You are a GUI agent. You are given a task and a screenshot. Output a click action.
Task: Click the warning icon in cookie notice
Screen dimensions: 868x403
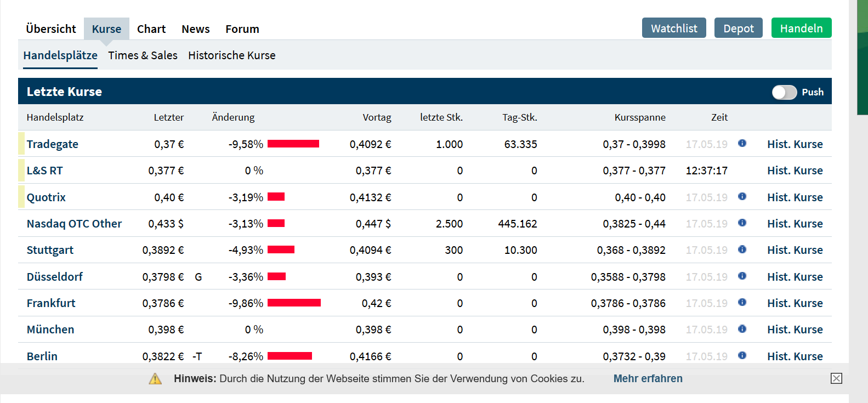[x=155, y=379]
